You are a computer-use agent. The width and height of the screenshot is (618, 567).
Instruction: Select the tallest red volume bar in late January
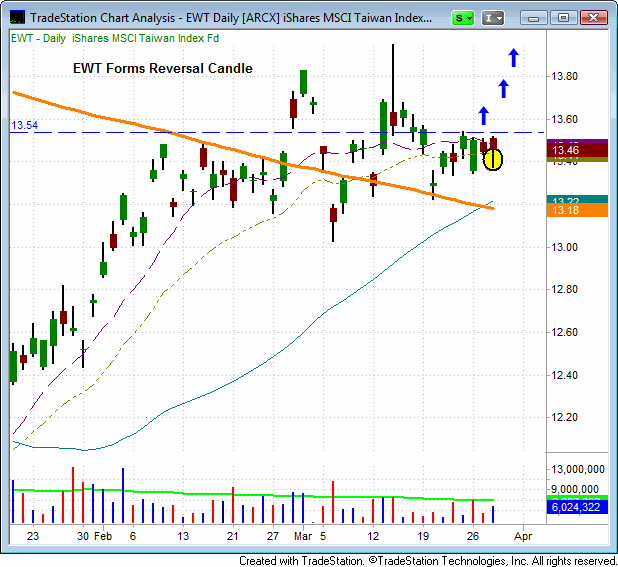tap(73, 495)
